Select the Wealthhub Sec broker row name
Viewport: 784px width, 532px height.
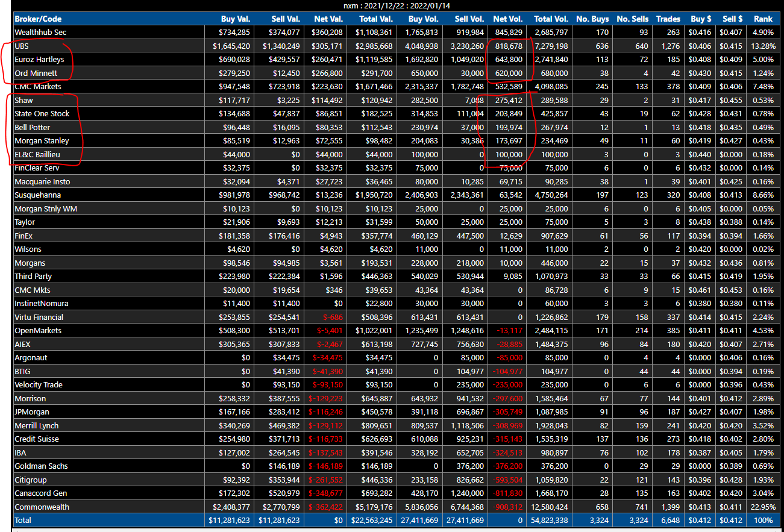41,32
